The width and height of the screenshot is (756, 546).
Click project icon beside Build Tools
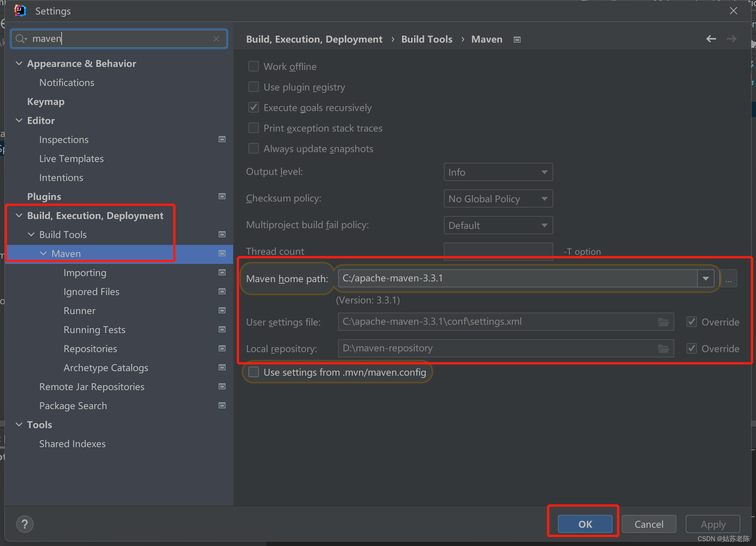222,235
